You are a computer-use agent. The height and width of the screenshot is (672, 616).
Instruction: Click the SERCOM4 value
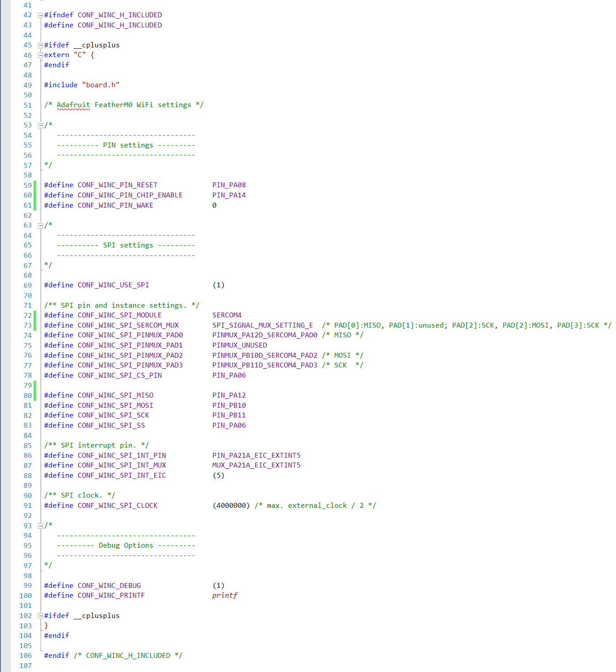[227, 315]
